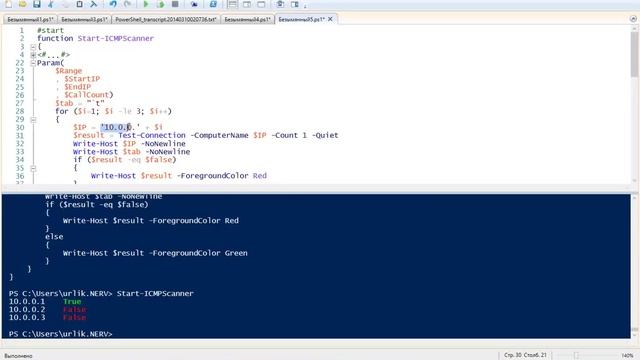Show the script pane on the right

click(x=247, y=4)
